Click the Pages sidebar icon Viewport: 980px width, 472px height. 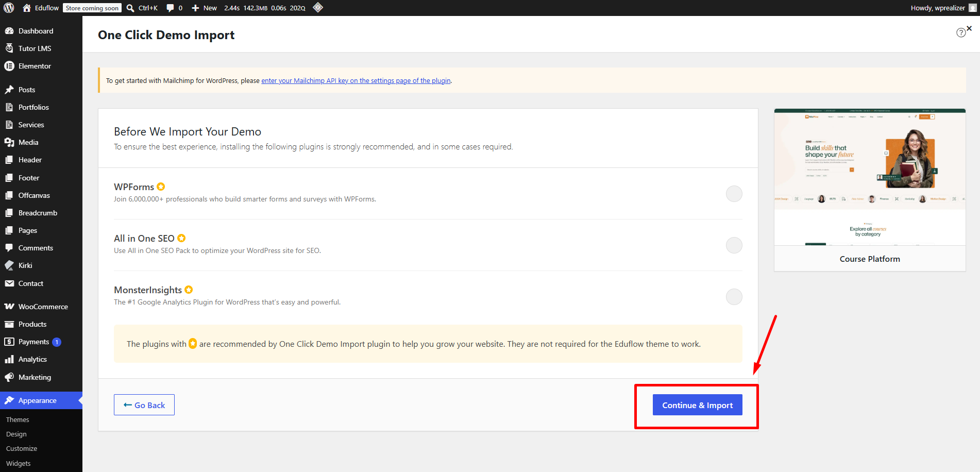point(9,230)
